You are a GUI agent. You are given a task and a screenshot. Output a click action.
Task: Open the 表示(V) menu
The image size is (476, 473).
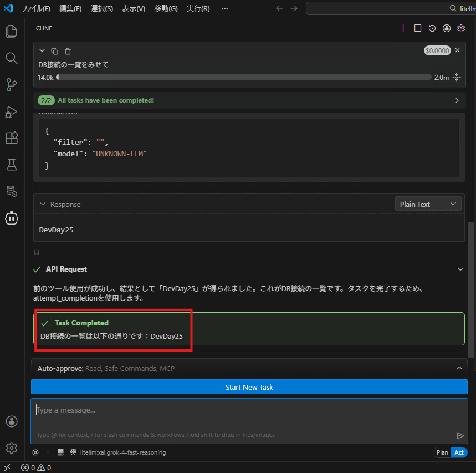(x=134, y=8)
